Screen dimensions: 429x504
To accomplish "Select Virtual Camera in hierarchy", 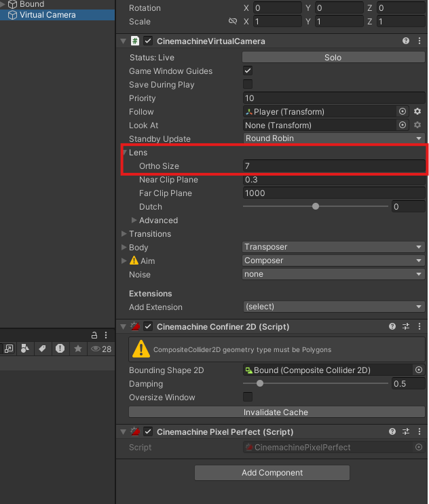I will (x=57, y=15).
